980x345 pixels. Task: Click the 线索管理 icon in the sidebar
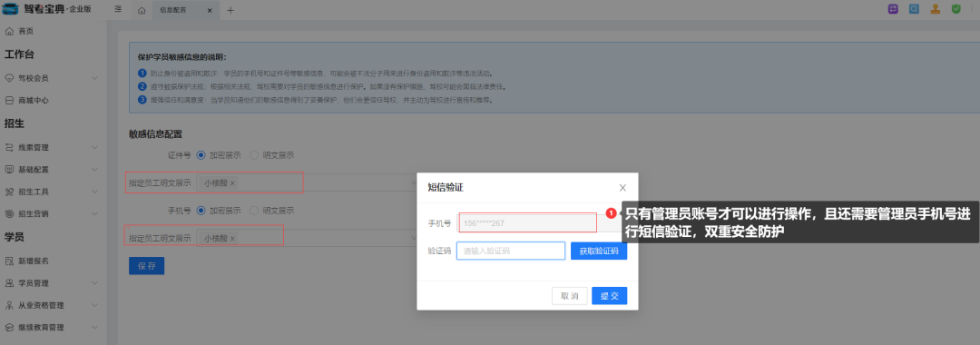point(9,147)
